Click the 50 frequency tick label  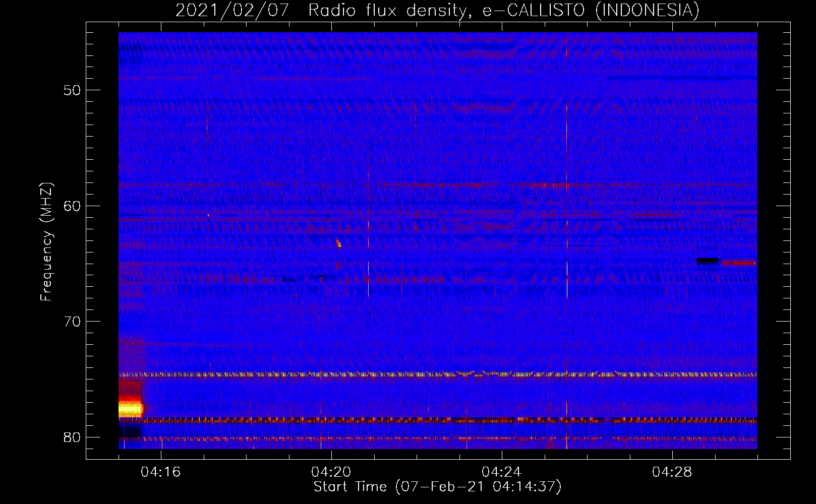coord(72,91)
